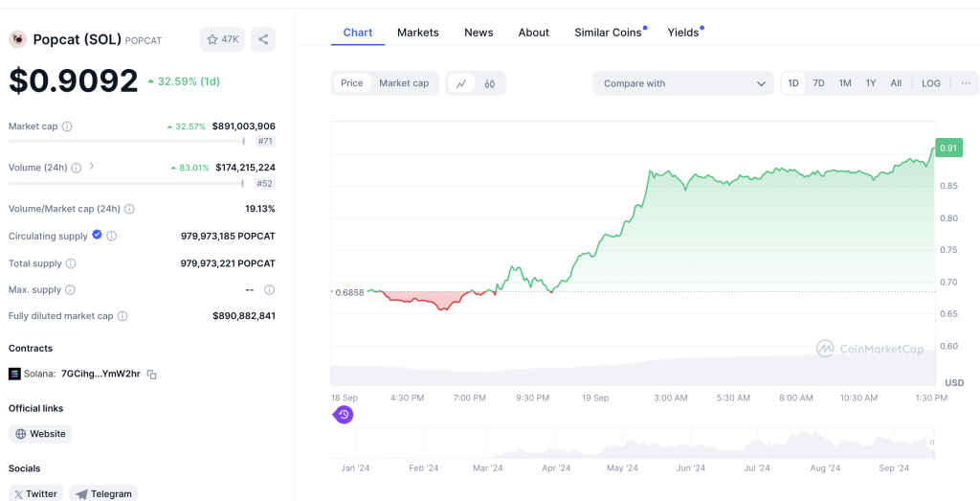The width and height of the screenshot is (980, 501).
Task: Click the Volume rank progress bar
Action: (126, 183)
